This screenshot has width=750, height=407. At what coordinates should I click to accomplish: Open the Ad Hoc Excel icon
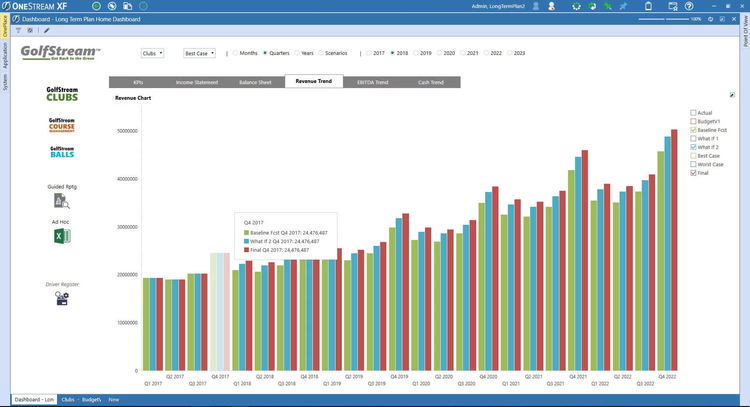coord(62,236)
